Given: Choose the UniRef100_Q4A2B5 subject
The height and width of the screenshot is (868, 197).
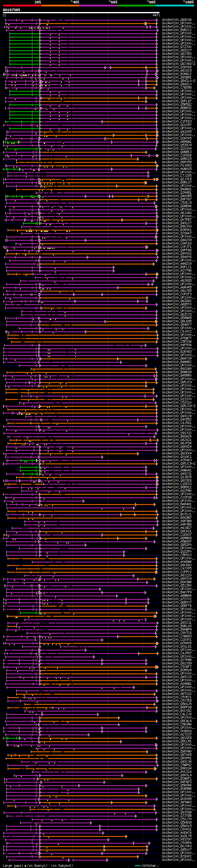Looking at the screenshot, I should [x=176, y=196].
